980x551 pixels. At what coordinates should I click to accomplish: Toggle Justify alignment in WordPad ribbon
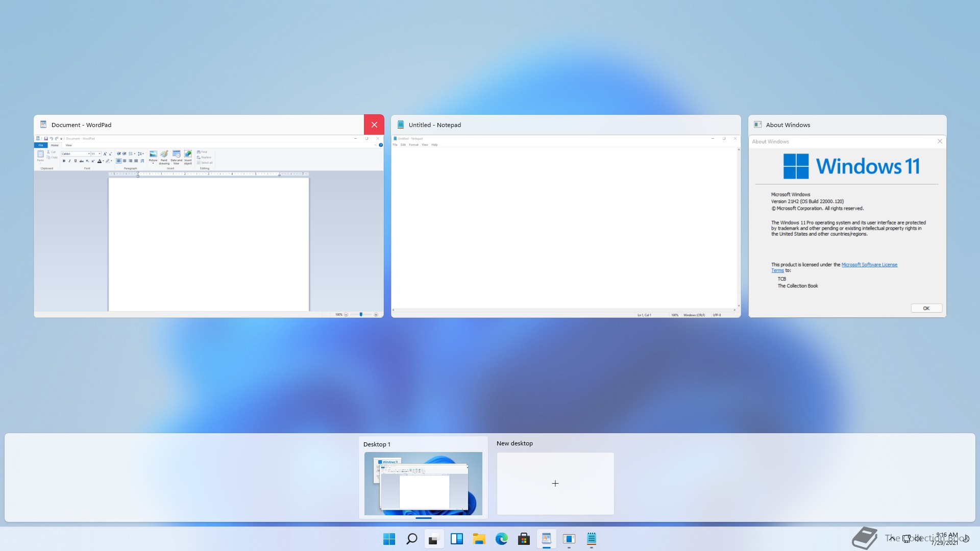click(136, 161)
